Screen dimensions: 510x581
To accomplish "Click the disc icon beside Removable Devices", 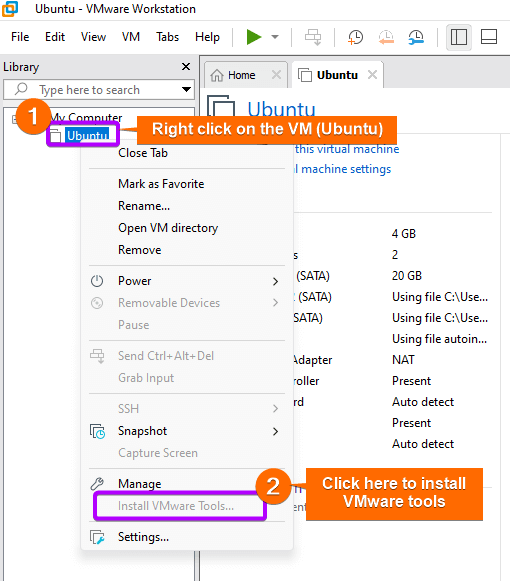I will point(97,303).
